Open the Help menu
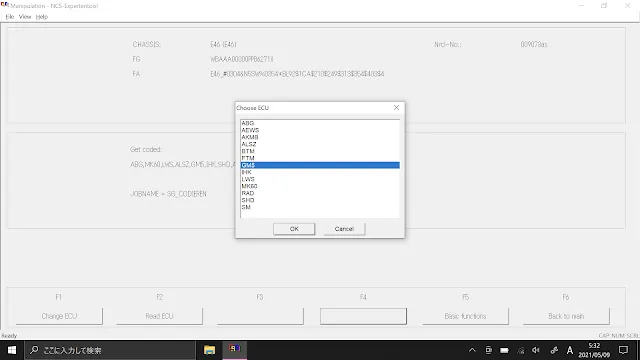This screenshot has width=640, height=360. point(42,17)
